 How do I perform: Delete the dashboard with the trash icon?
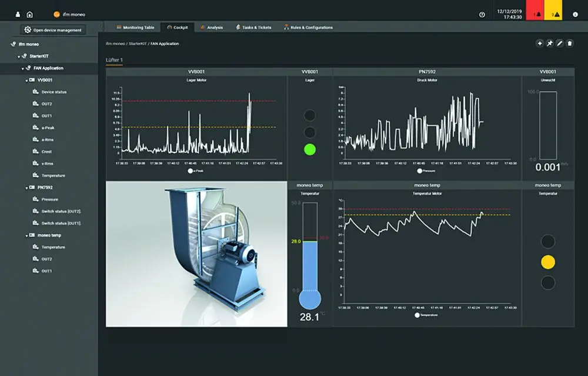569,44
